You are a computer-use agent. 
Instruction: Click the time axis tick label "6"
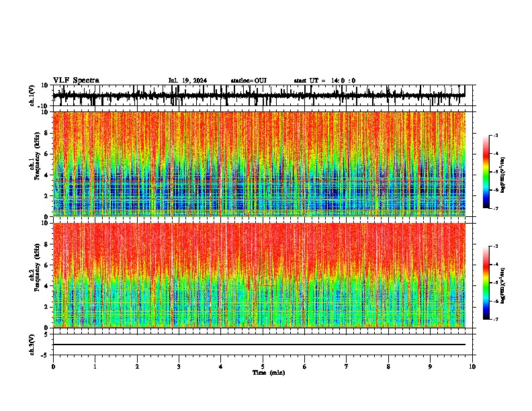click(304, 367)
